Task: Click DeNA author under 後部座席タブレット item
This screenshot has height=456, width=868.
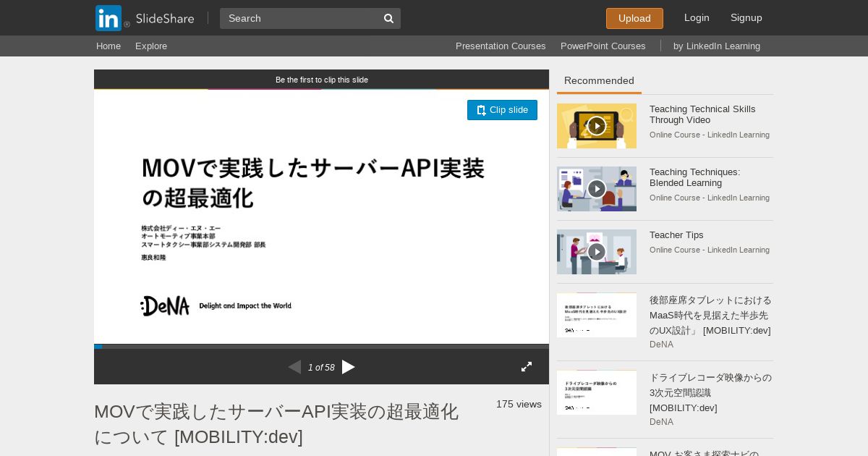Action: pyautogui.click(x=661, y=345)
